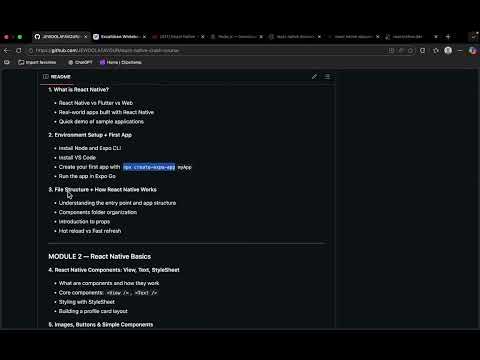Open the browser profile avatar
Screen dimensions: 480x360
[448, 50]
